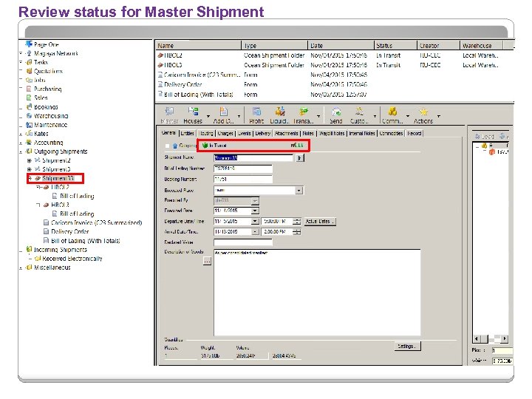Image resolution: width=532 pixels, height=399 pixels.
Task: Open the Add Document dropdown arrow
Action: (x=239, y=116)
